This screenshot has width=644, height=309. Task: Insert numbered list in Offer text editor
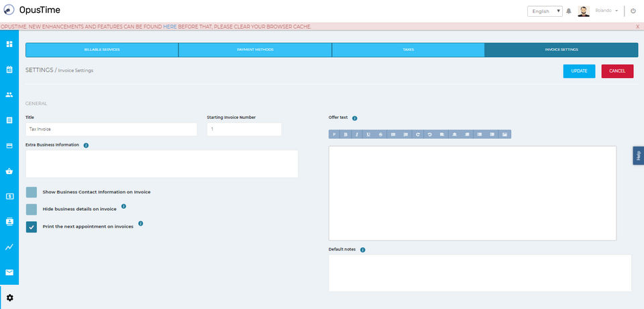405,134
